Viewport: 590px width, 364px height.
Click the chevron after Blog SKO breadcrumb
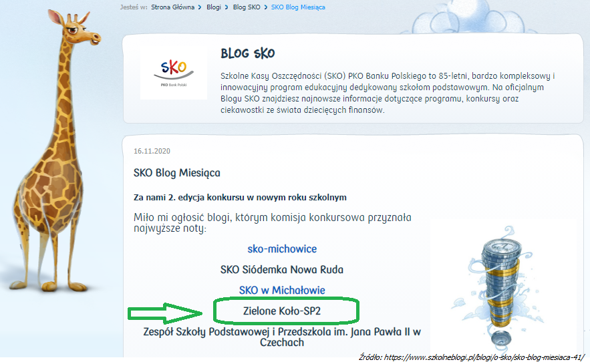[x=266, y=7]
